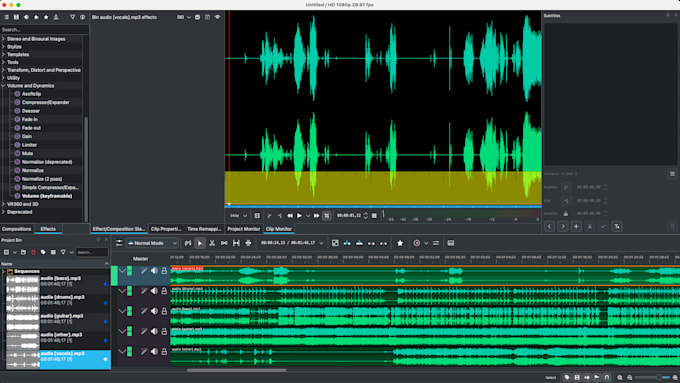This screenshot has height=383, width=680.
Task: Go to previous subtitle arrow button
Action: (549, 226)
